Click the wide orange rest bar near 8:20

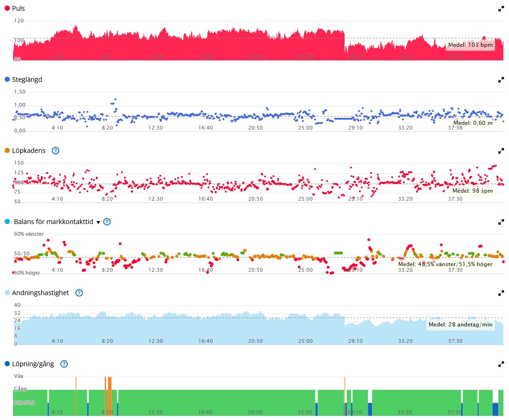coord(110,396)
